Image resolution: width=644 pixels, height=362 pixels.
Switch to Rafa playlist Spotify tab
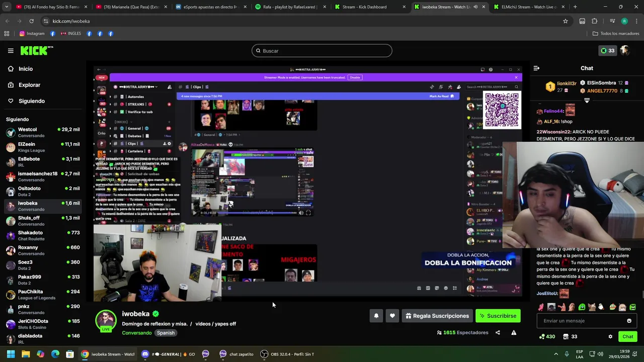point(290,7)
